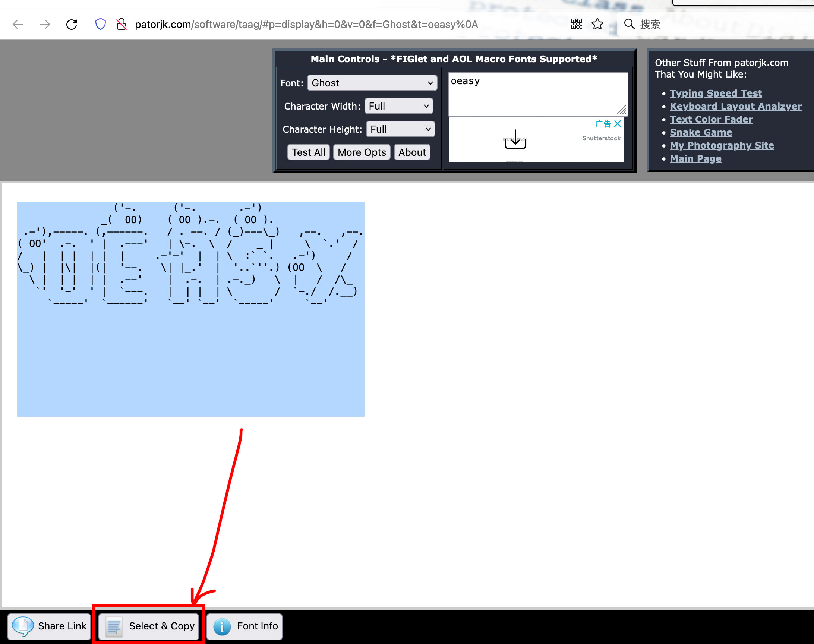Screen dimensions: 814x644
Task: Open the shield tracking protection icon
Action: 100,25
